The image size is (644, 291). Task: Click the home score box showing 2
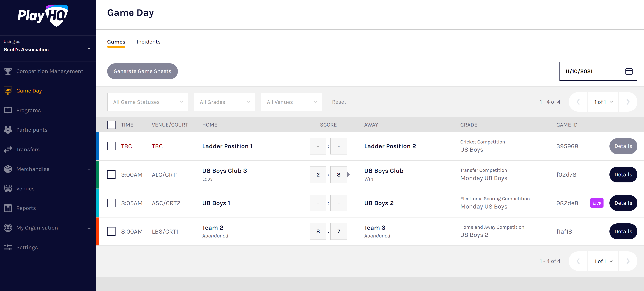(318, 174)
